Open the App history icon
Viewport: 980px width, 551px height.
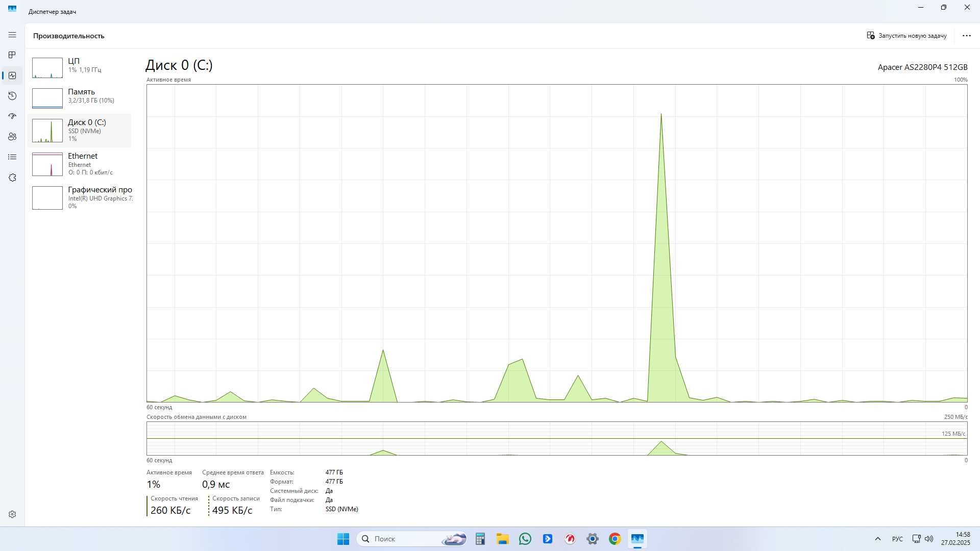(12, 96)
